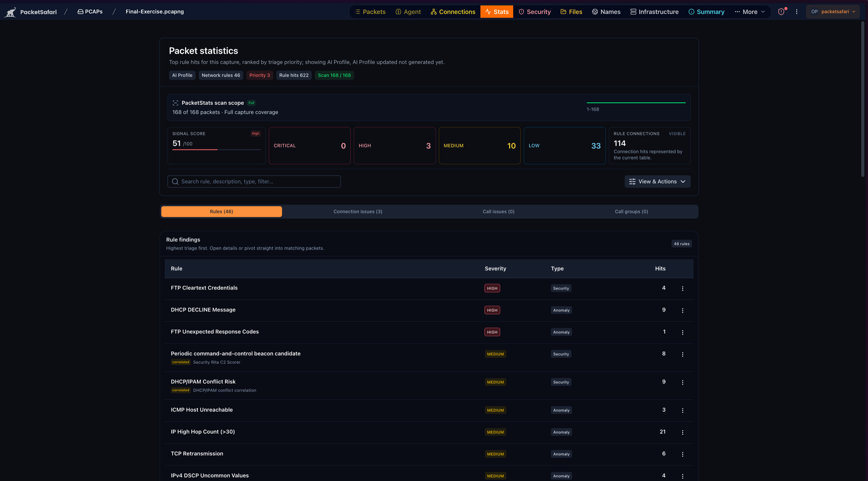
Task: Go to the Connections view
Action: point(453,12)
